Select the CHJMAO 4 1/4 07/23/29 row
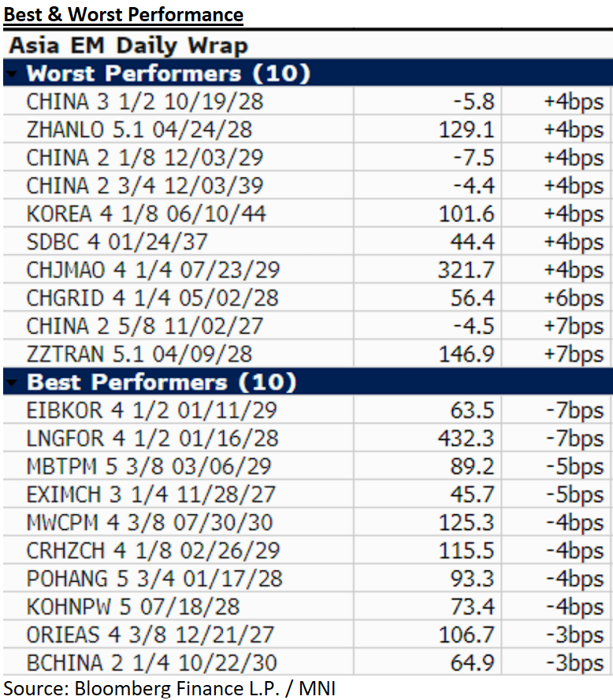The height and width of the screenshot is (700, 613). coord(153,270)
